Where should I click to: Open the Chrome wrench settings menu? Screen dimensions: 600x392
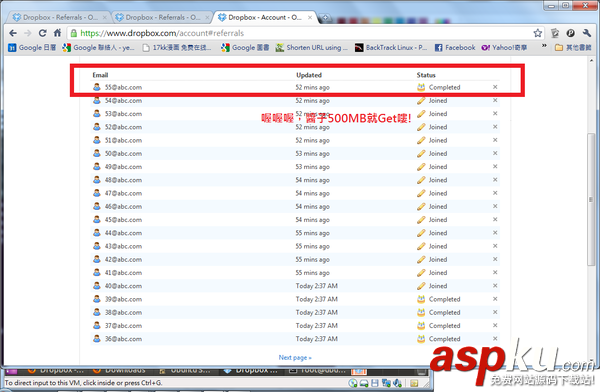[x=587, y=33]
